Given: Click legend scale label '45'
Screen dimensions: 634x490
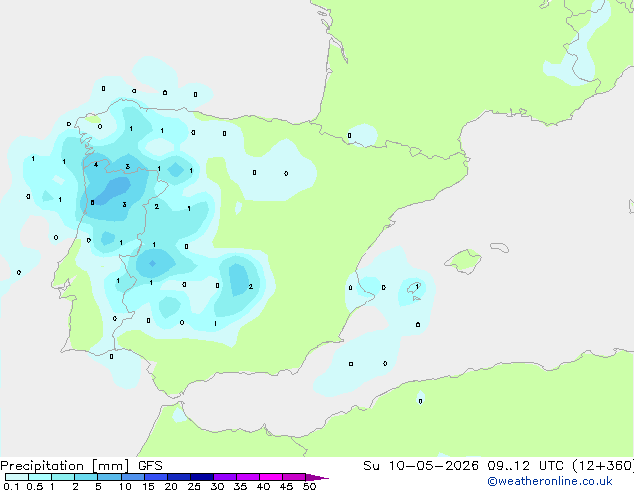Looking at the screenshot, I should (x=286, y=486).
